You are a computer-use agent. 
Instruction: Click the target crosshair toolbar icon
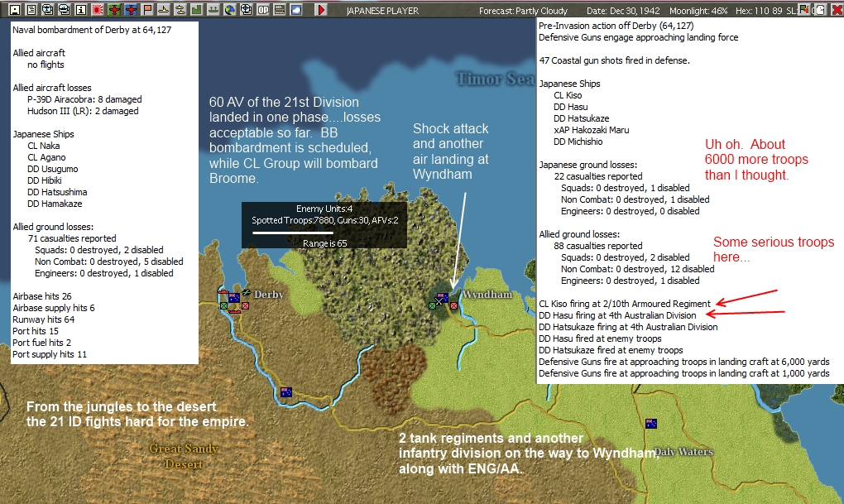click(x=247, y=10)
